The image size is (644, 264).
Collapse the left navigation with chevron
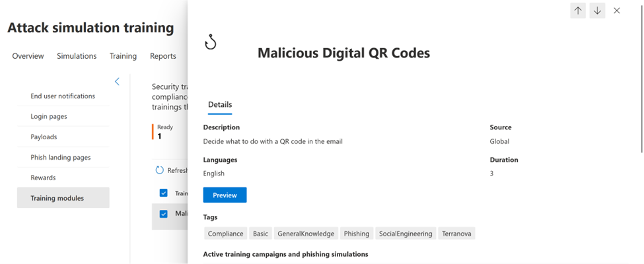[x=117, y=81]
